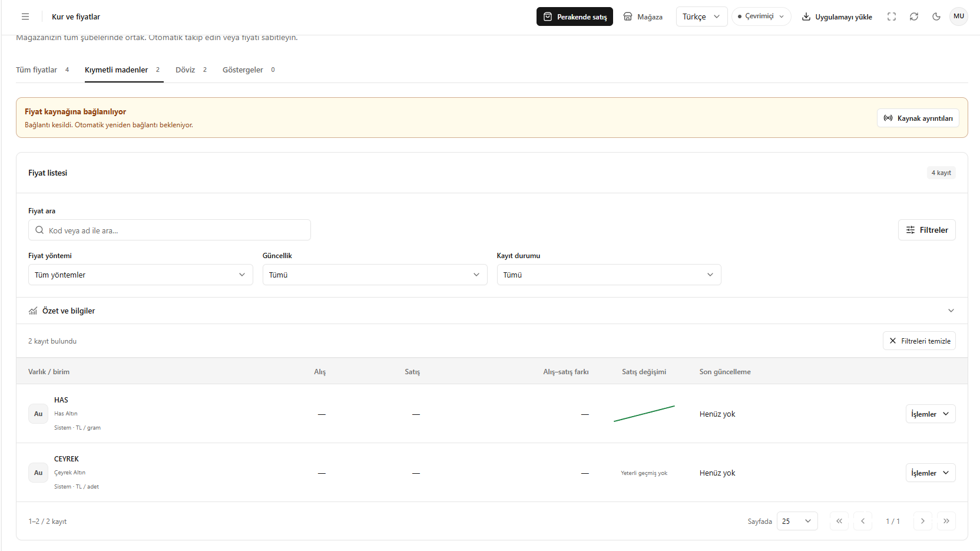Switch to dark mode moon icon
This screenshot has height=551, width=980.
[936, 17]
